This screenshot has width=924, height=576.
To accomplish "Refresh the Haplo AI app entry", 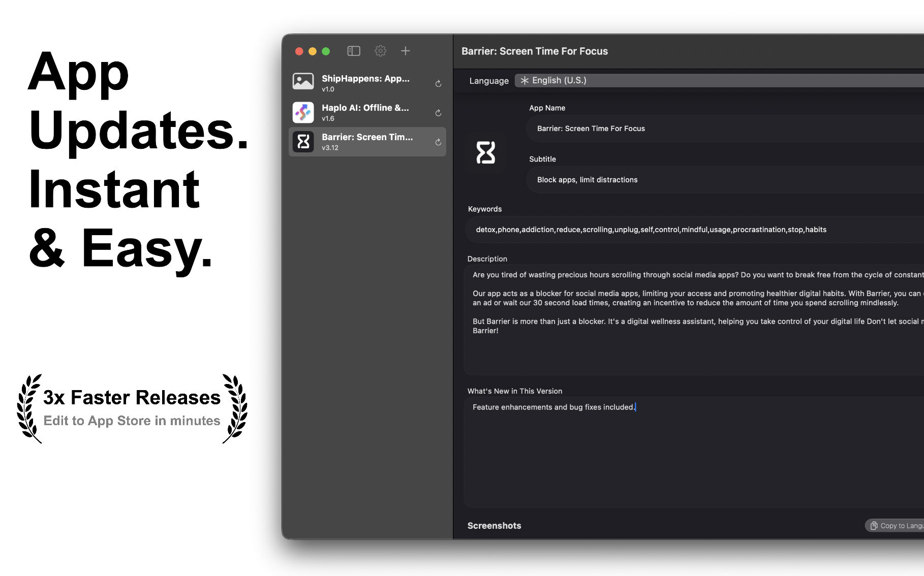I will tap(438, 113).
